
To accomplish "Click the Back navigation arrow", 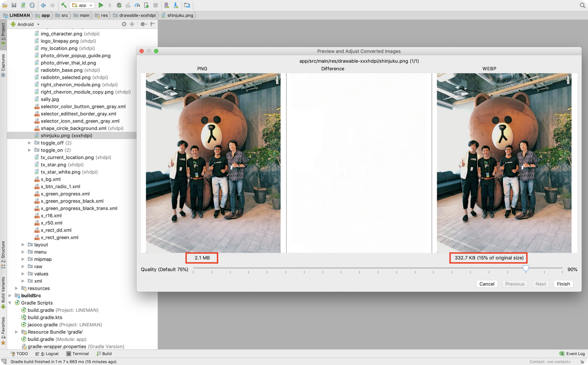I will (x=43, y=5).
